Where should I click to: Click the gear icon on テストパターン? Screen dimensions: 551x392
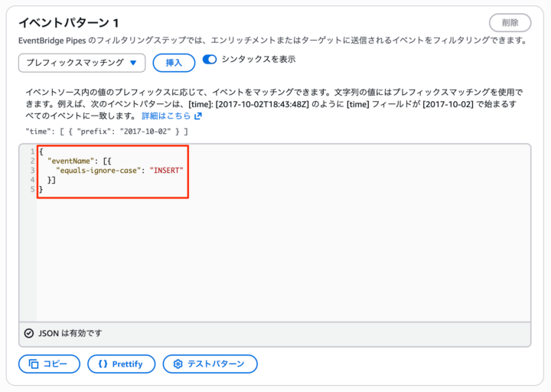(x=178, y=364)
